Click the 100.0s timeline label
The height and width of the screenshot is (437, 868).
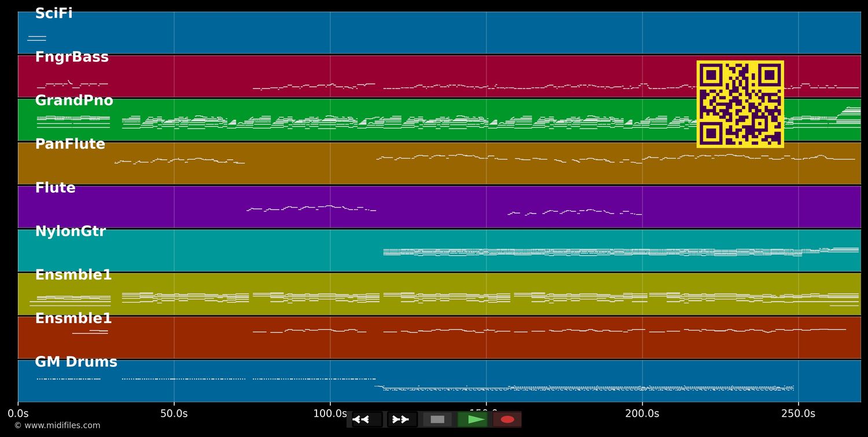330,413
